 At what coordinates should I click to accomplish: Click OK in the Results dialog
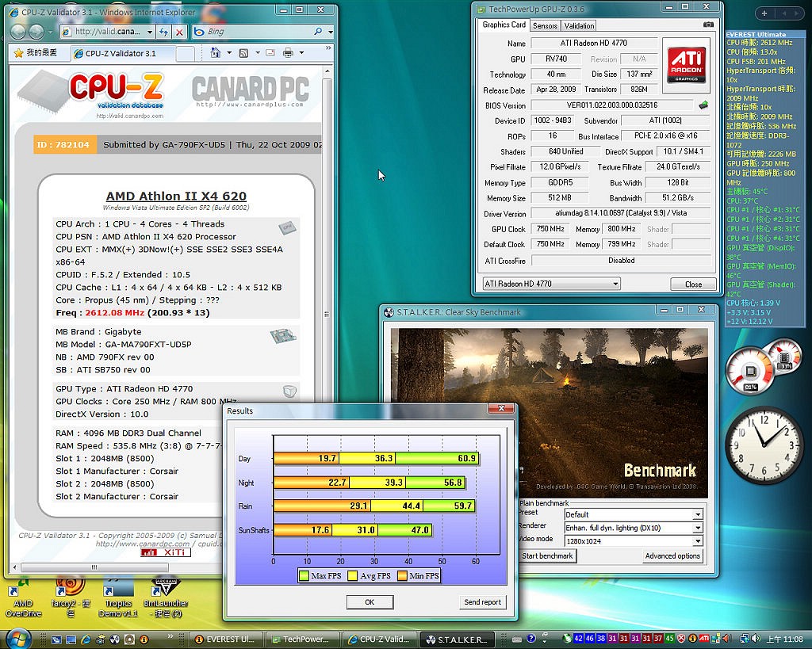[x=370, y=602]
